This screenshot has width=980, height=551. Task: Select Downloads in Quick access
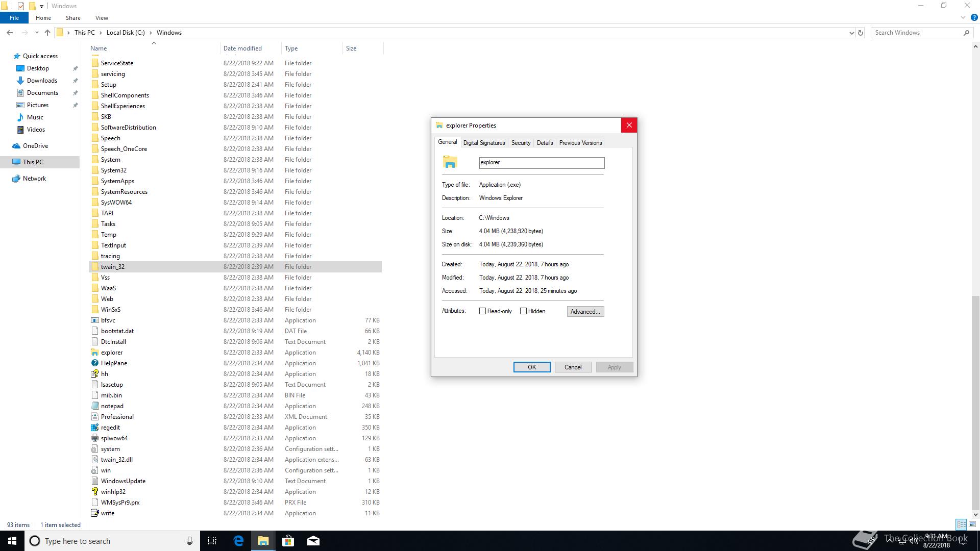point(42,81)
